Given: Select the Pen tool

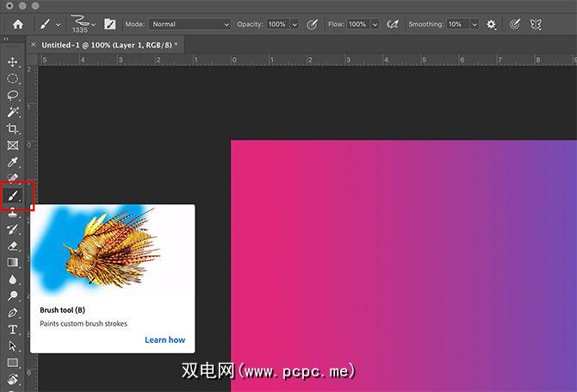Looking at the screenshot, I should tap(13, 313).
